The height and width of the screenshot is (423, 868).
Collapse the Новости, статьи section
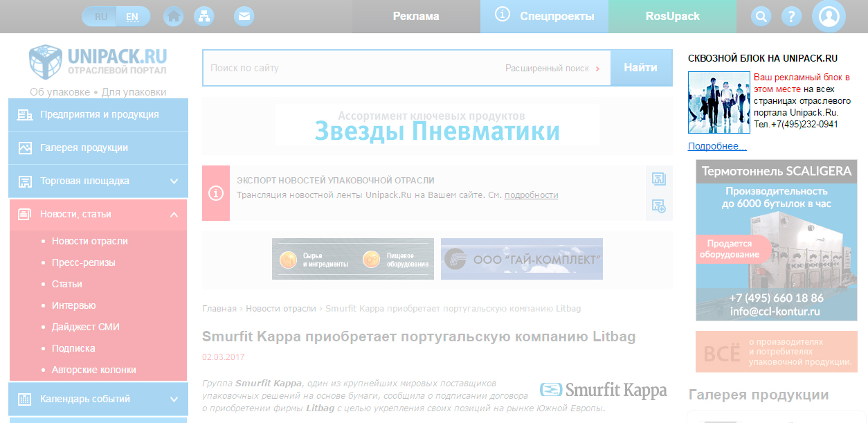click(x=174, y=215)
